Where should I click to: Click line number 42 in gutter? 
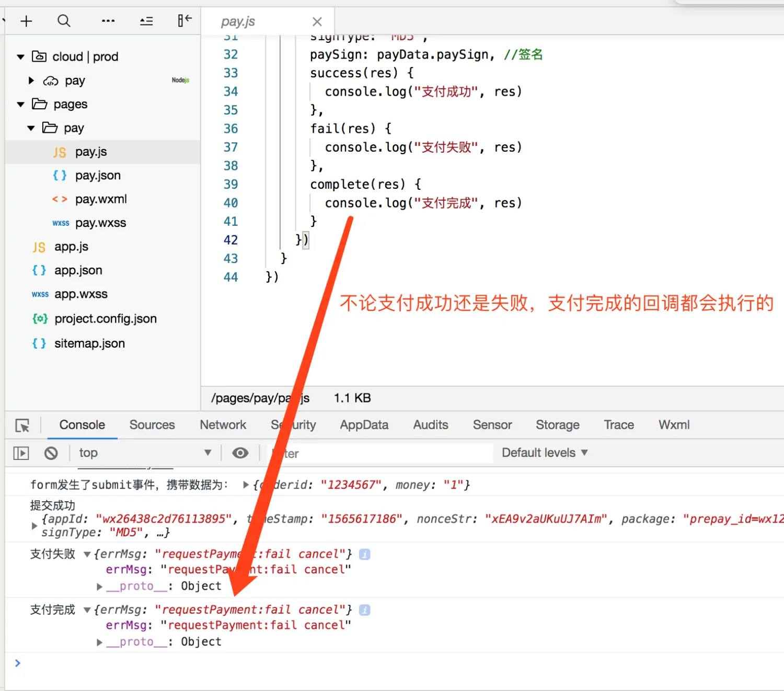click(x=230, y=240)
